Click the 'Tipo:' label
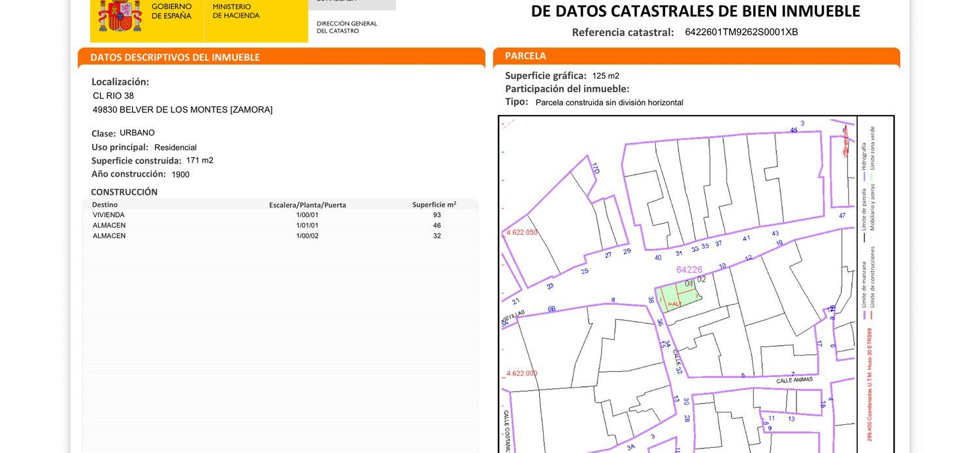980x453 pixels. [516, 102]
